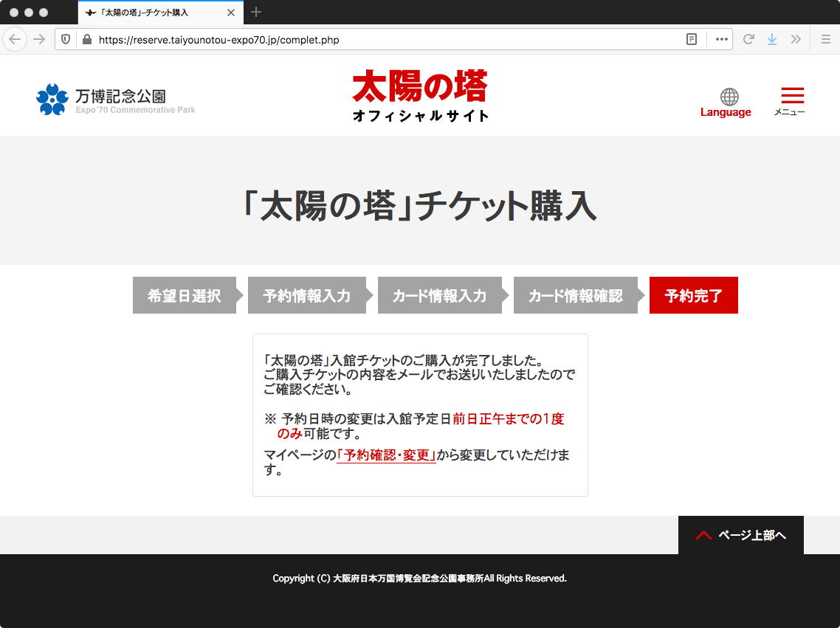The width and height of the screenshot is (840, 628).
Task: Open the Language globe selector
Action: [726, 103]
